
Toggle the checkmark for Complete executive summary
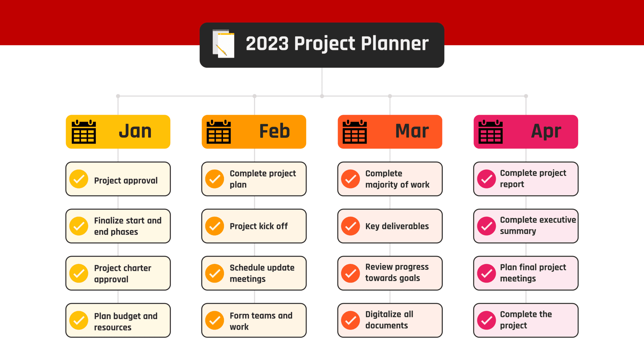pos(486,226)
